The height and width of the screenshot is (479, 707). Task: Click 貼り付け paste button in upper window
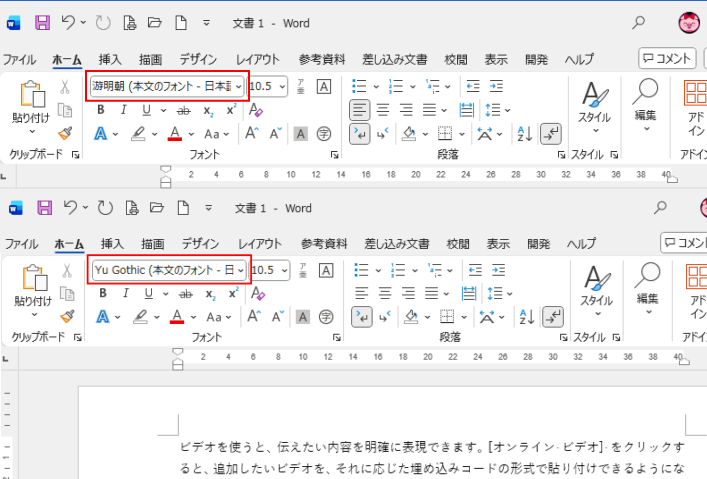coord(30,108)
